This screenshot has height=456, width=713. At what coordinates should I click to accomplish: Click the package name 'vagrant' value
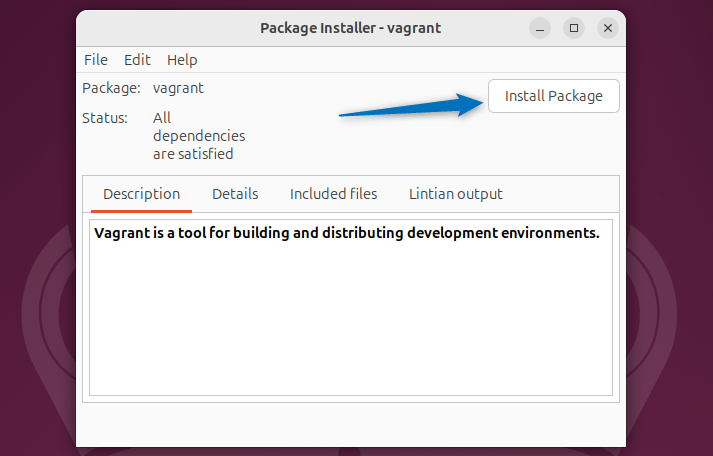tap(178, 88)
